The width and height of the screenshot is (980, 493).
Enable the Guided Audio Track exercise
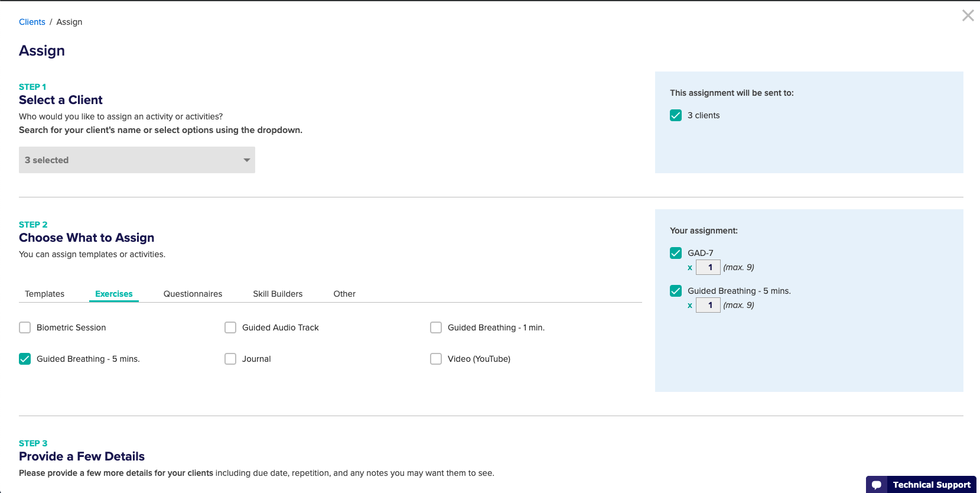230,327
